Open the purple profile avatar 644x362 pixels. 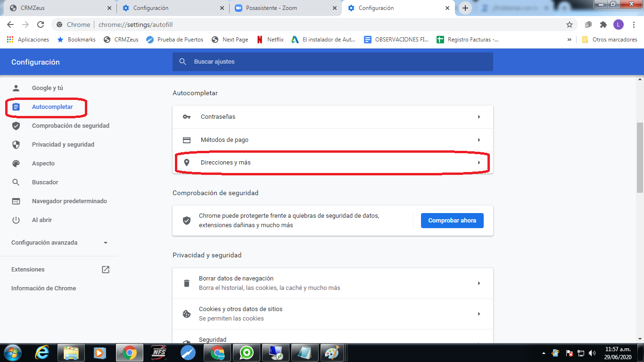click(618, 25)
